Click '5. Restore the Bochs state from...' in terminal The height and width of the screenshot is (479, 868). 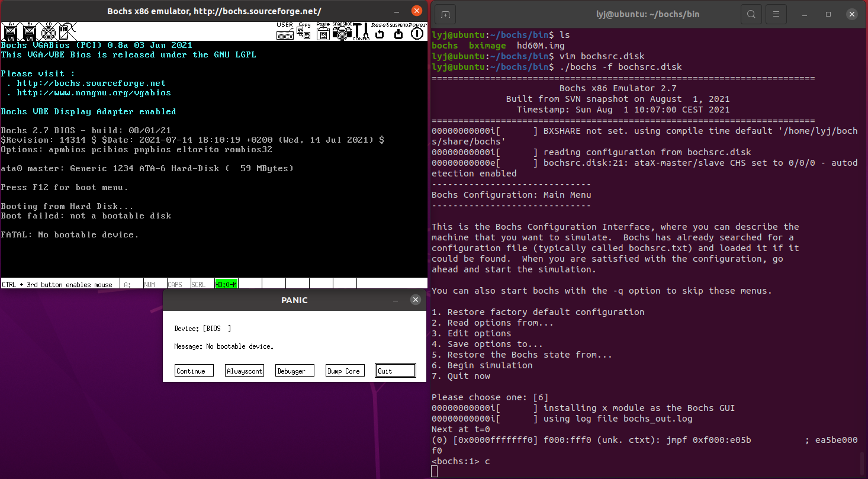(522, 355)
